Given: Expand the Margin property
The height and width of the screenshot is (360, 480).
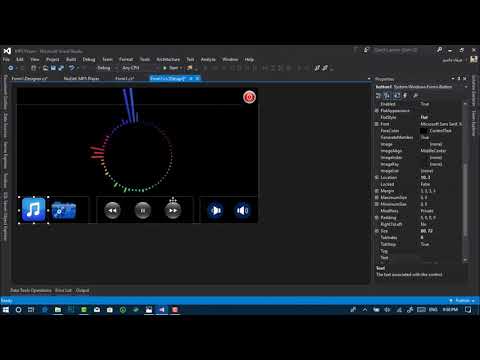Looking at the screenshot, I should (x=377, y=191).
